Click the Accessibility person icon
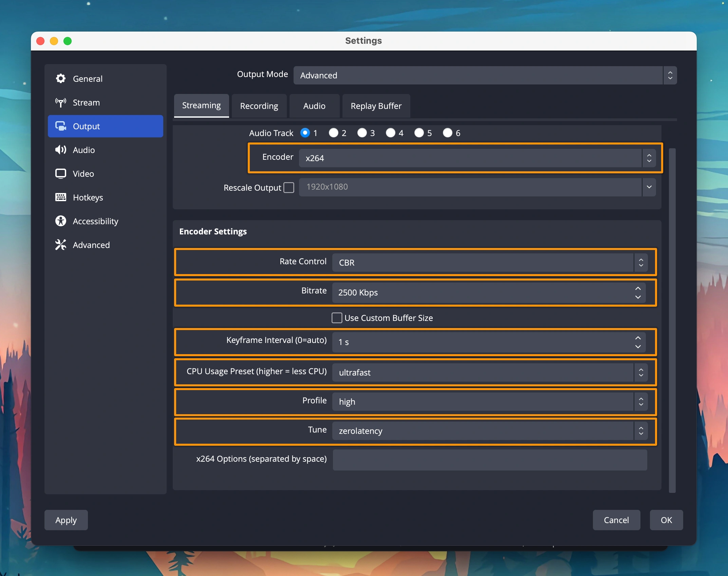Image resolution: width=728 pixels, height=576 pixels. tap(61, 221)
